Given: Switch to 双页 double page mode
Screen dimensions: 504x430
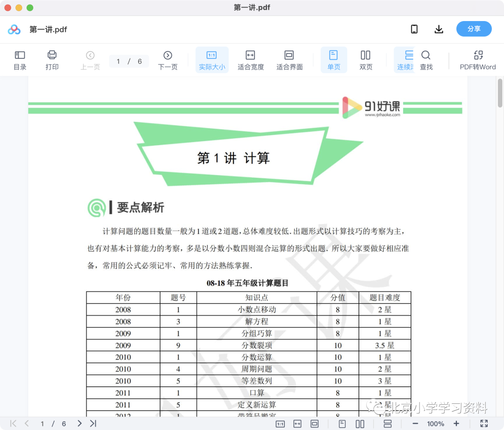Looking at the screenshot, I should (366, 60).
